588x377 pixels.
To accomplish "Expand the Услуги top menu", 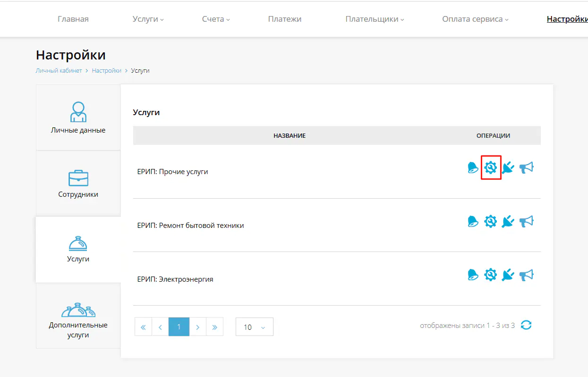I will point(148,19).
